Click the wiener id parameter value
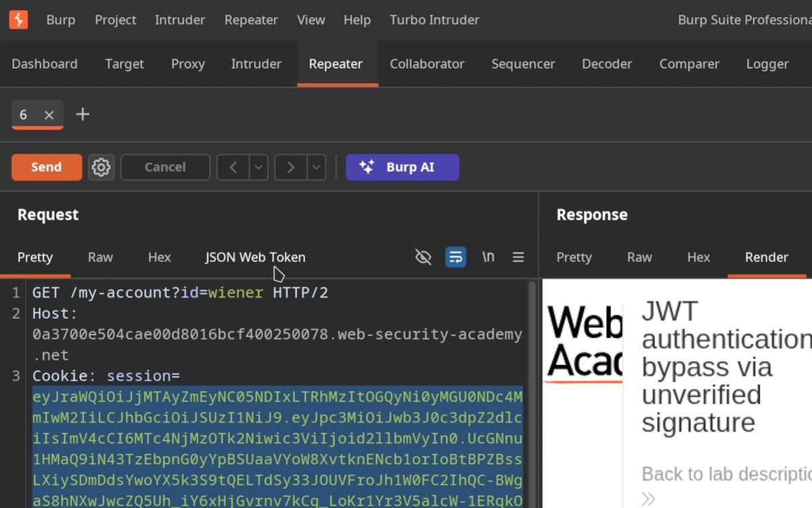The height and width of the screenshot is (508, 812). tap(235, 293)
